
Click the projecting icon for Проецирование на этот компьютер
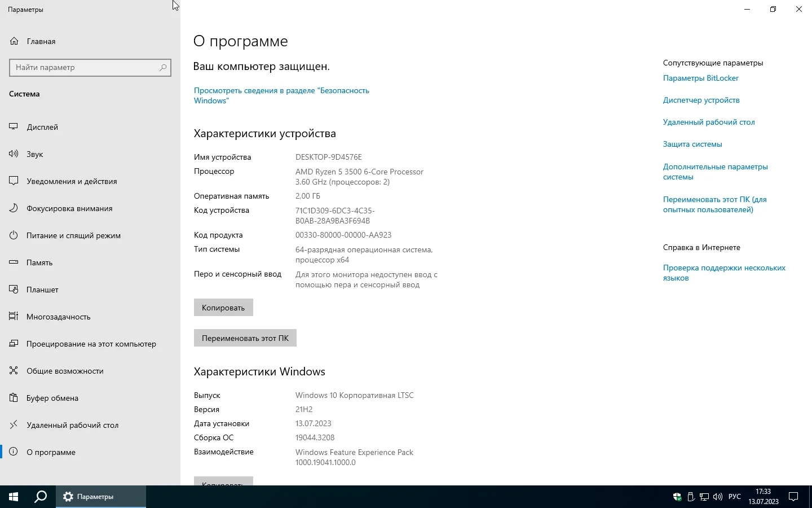pos(14,344)
